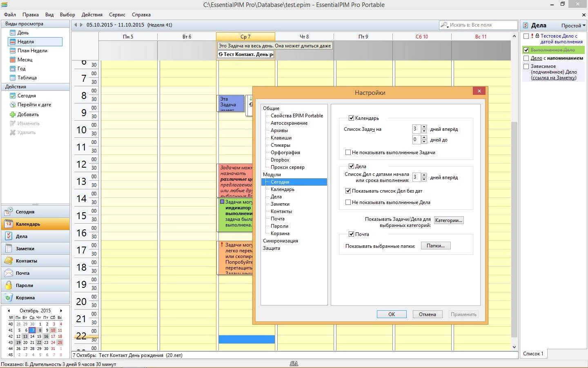The width and height of the screenshot is (588, 368).
Task: Open the Правка menu
Action: [x=31, y=15]
